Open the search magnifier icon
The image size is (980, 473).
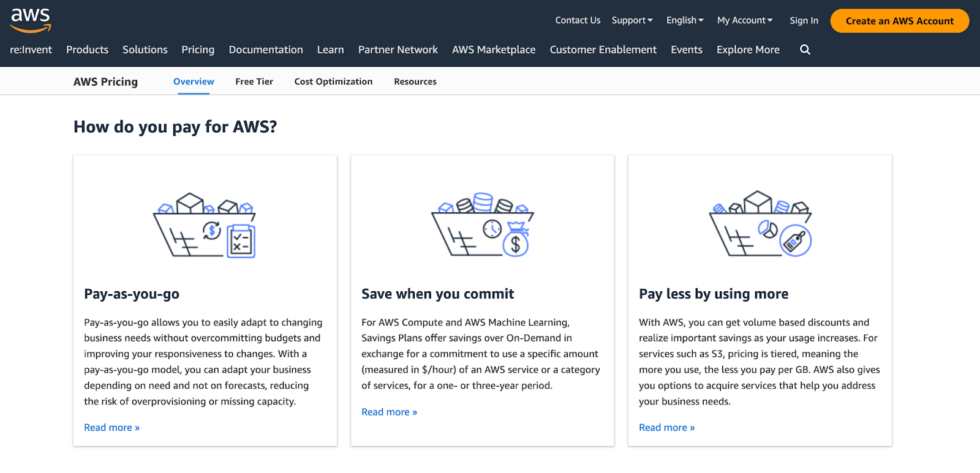(x=805, y=50)
